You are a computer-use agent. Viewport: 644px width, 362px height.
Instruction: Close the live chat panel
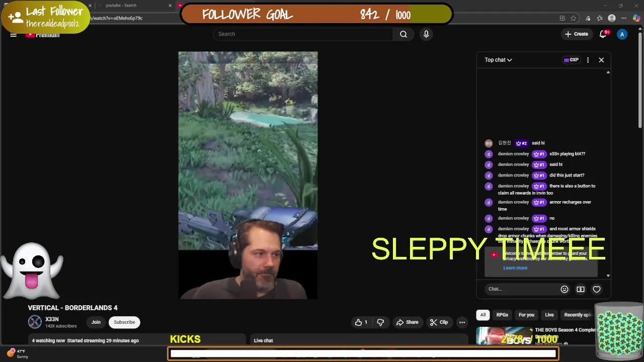601,60
